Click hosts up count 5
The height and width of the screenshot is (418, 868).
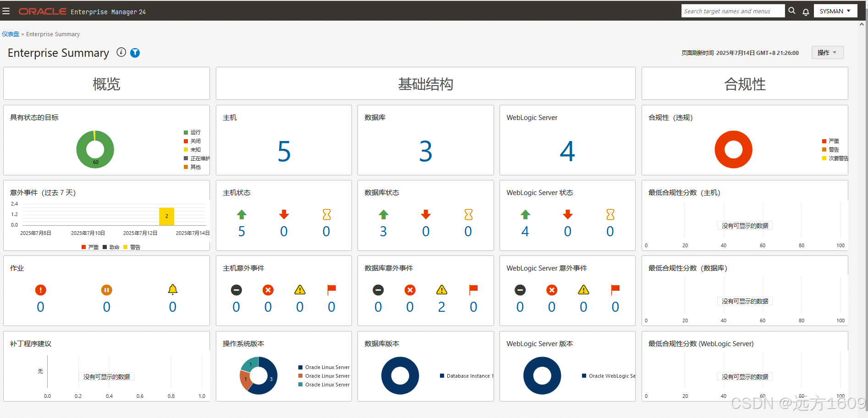[x=242, y=231]
